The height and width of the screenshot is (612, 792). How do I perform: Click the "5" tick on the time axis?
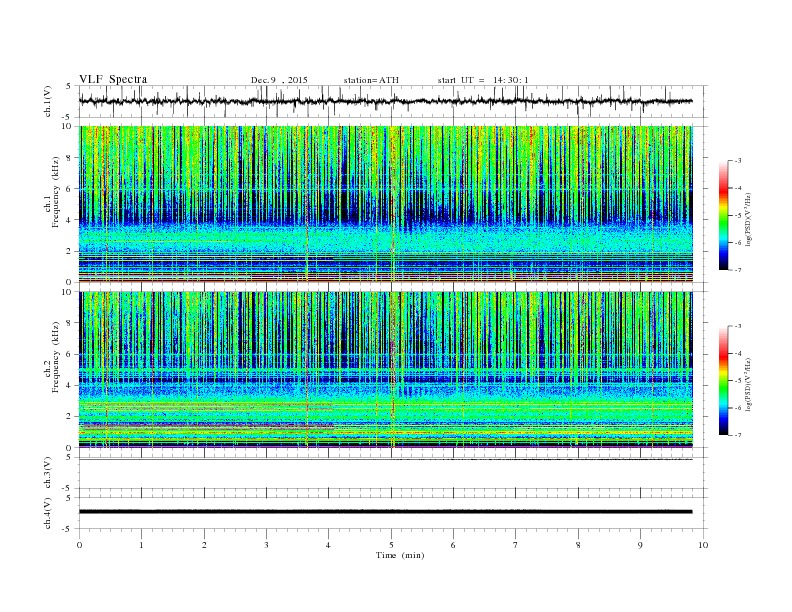(391, 545)
